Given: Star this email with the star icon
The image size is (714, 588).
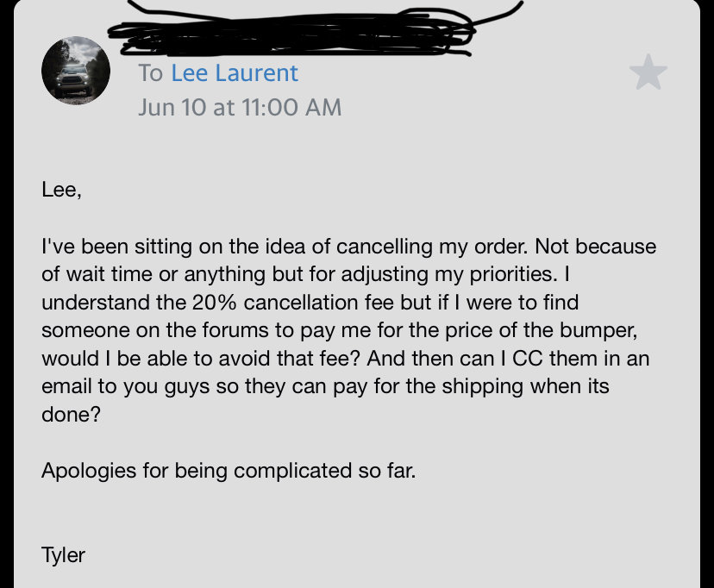Looking at the screenshot, I should tap(648, 72).
